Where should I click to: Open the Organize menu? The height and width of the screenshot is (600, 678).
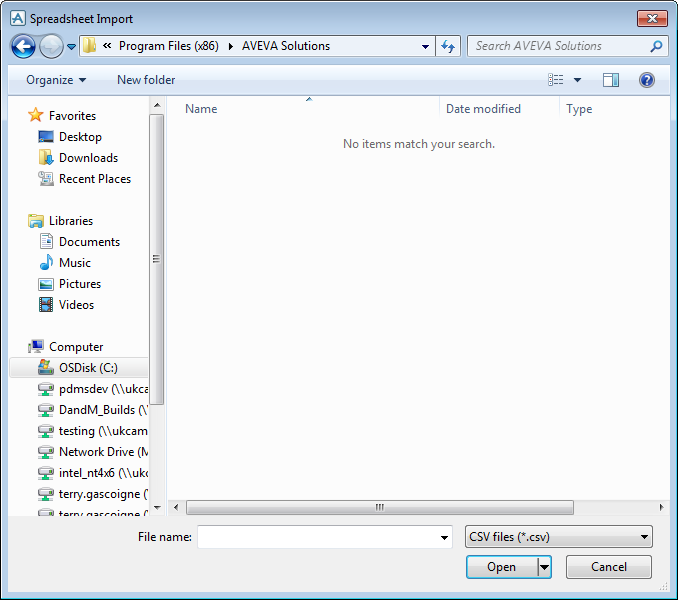(x=56, y=80)
